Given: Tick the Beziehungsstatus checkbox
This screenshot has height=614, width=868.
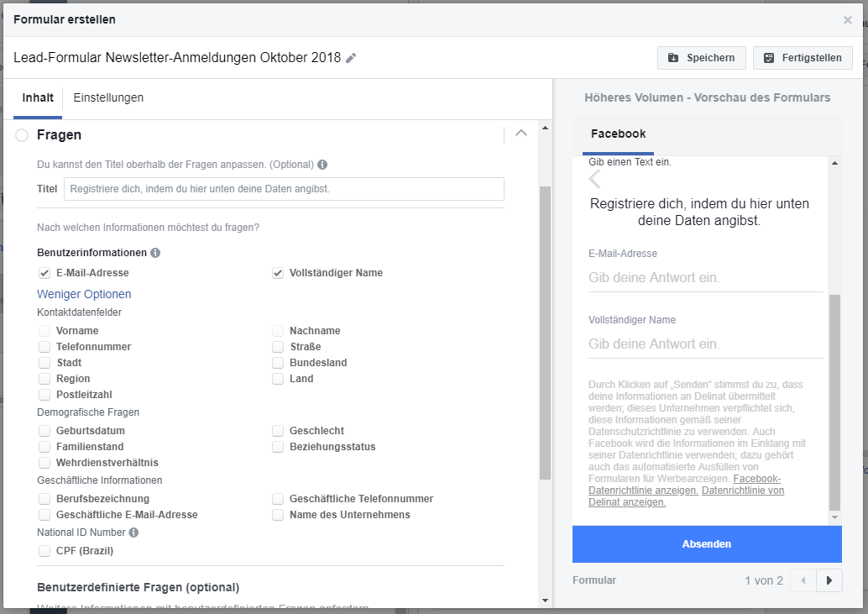Looking at the screenshot, I should pyautogui.click(x=278, y=447).
